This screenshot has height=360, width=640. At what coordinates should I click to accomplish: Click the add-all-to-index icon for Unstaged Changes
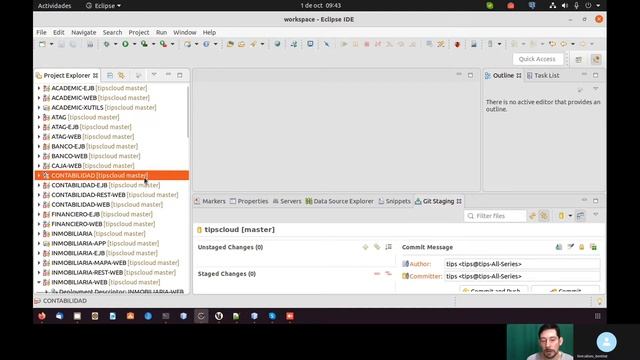[365, 247]
